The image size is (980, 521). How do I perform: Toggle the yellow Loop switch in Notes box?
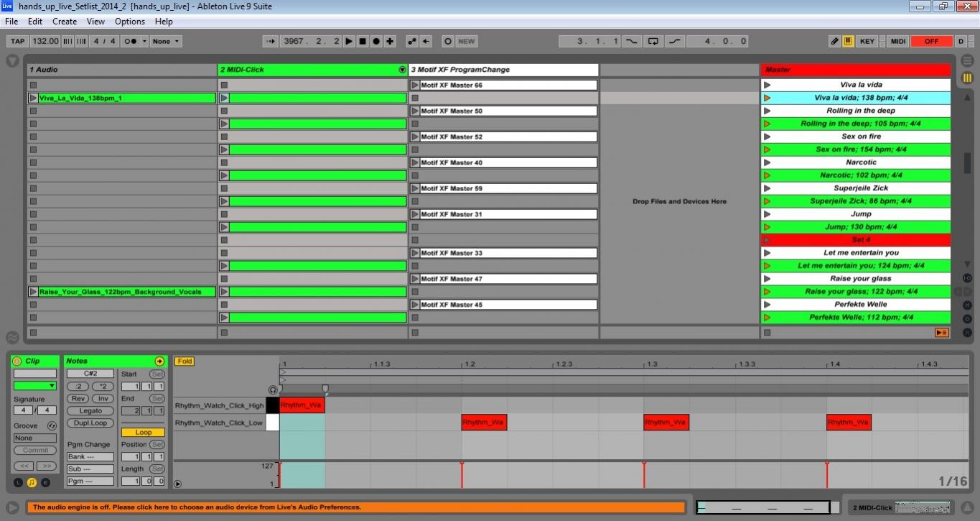[x=143, y=433]
